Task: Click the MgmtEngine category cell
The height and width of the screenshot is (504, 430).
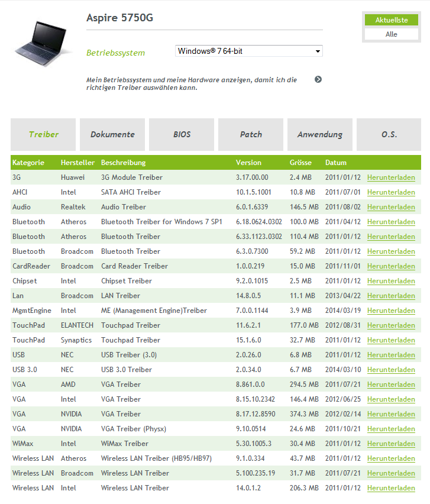Action: pos(32,311)
